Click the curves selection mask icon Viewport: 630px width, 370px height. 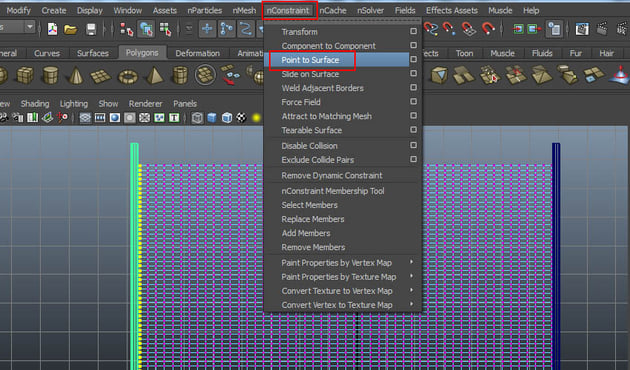pos(246,29)
